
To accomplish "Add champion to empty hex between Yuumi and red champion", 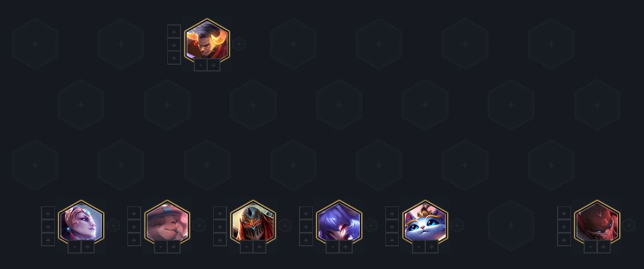I will tap(511, 225).
